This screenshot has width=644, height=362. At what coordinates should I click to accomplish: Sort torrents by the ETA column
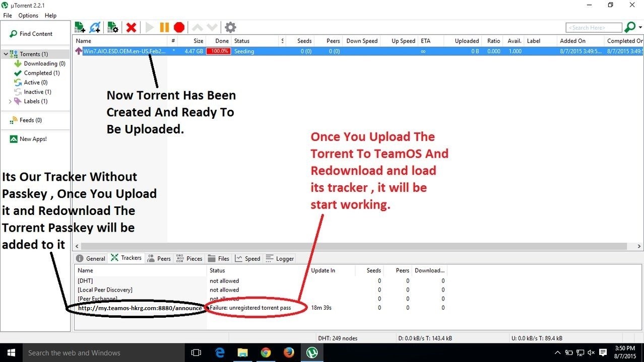coord(432,41)
